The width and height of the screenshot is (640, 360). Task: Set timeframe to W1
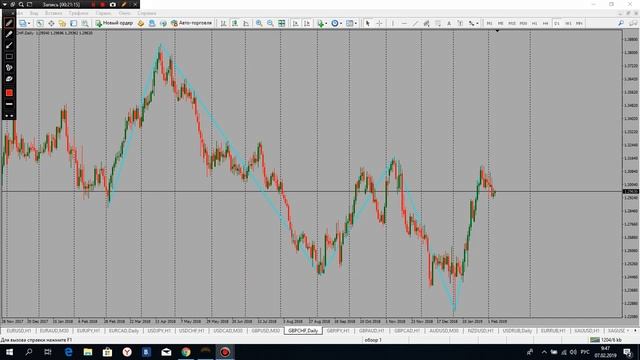(x=568, y=23)
